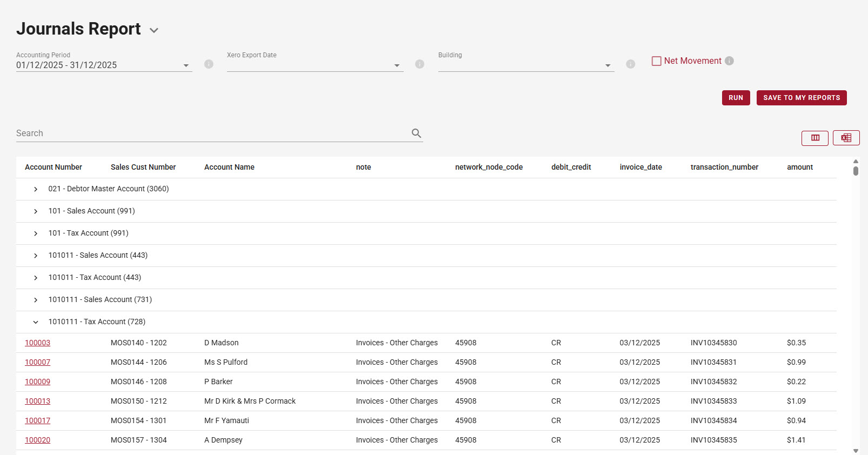
Task: Click the table vertical scrollbar thumb
Action: [856, 171]
